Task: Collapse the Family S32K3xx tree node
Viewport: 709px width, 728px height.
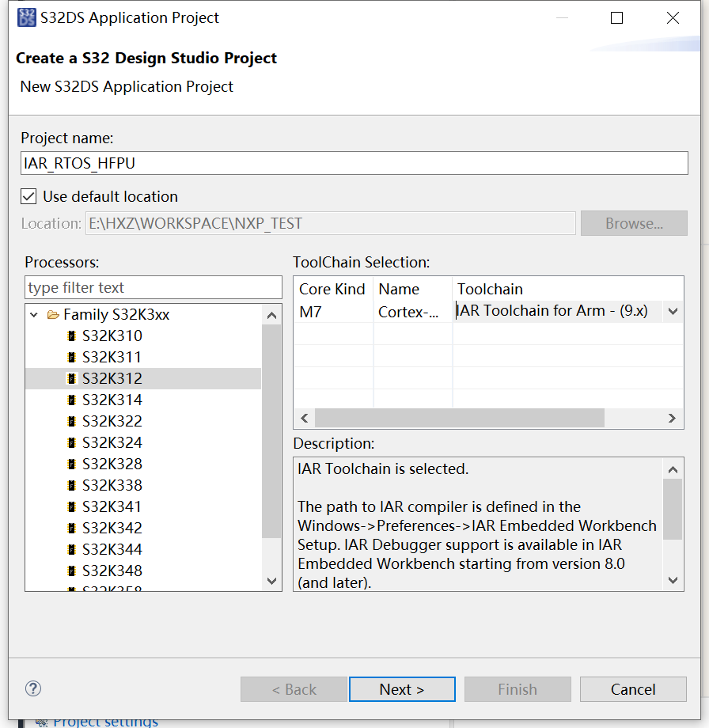Action: [x=34, y=315]
